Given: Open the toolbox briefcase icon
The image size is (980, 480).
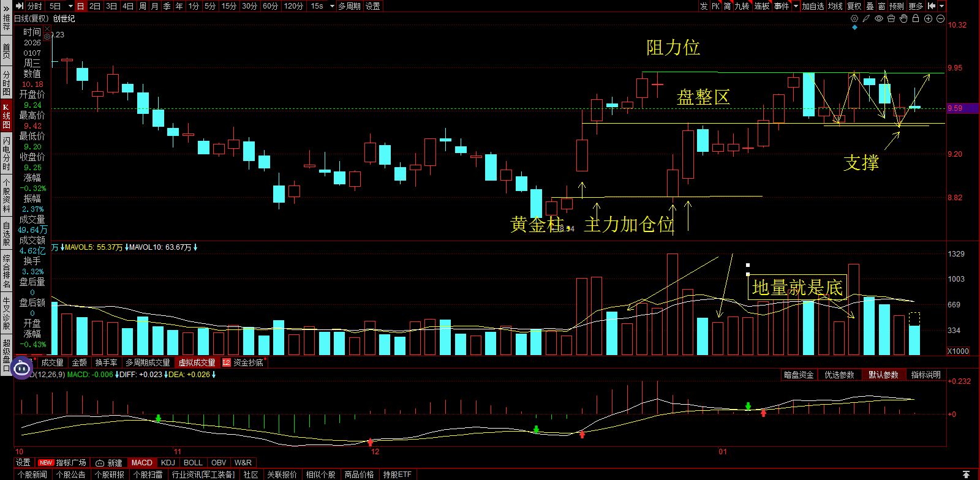Looking at the screenshot, I should pyautogui.click(x=891, y=18).
